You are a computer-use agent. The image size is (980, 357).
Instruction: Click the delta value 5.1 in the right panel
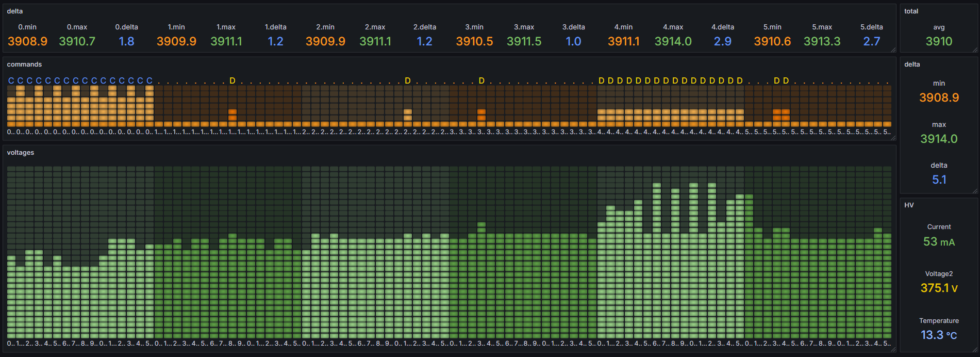pyautogui.click(x=939, y=180)
